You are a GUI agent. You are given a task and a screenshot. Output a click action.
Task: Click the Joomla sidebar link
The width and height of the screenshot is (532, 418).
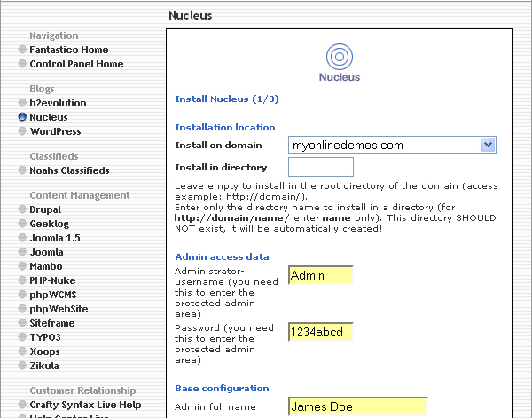click(46, 253)
